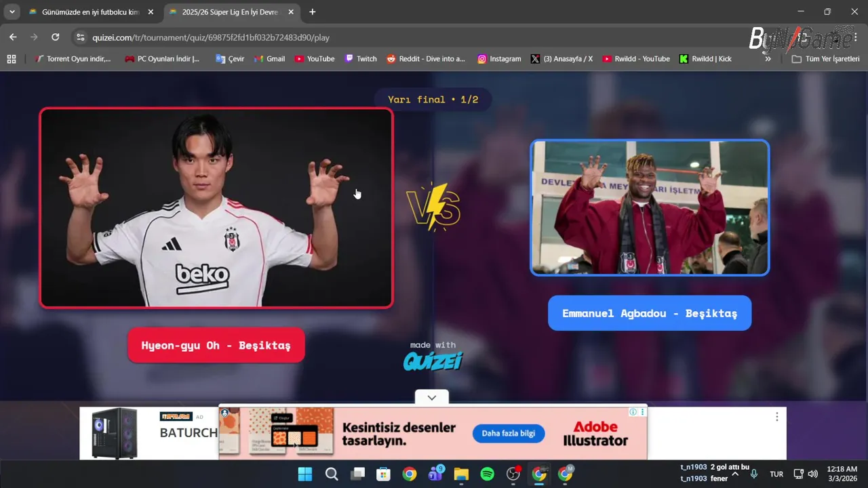Open the Çevir bookmark

point(230,59)
